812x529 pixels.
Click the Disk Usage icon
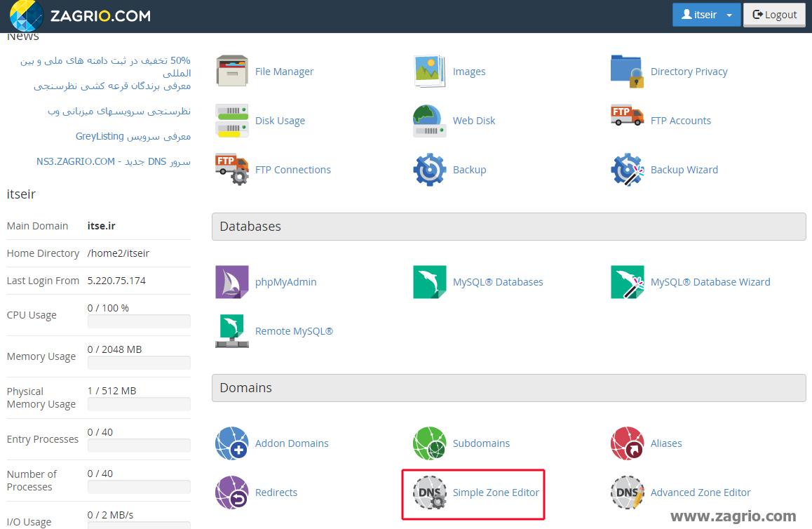pos(232,120)
